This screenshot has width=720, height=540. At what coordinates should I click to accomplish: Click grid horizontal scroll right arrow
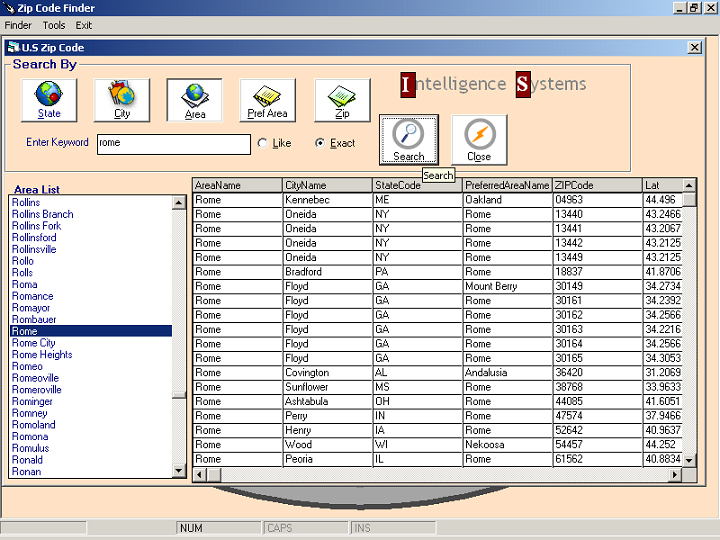[675, 474]
